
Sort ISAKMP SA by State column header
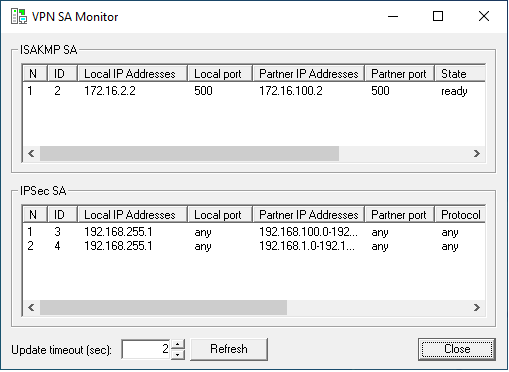460,73
